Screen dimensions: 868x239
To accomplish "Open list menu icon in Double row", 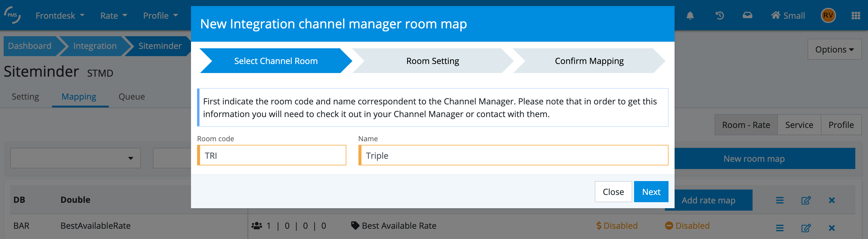I will pos(779,200).
